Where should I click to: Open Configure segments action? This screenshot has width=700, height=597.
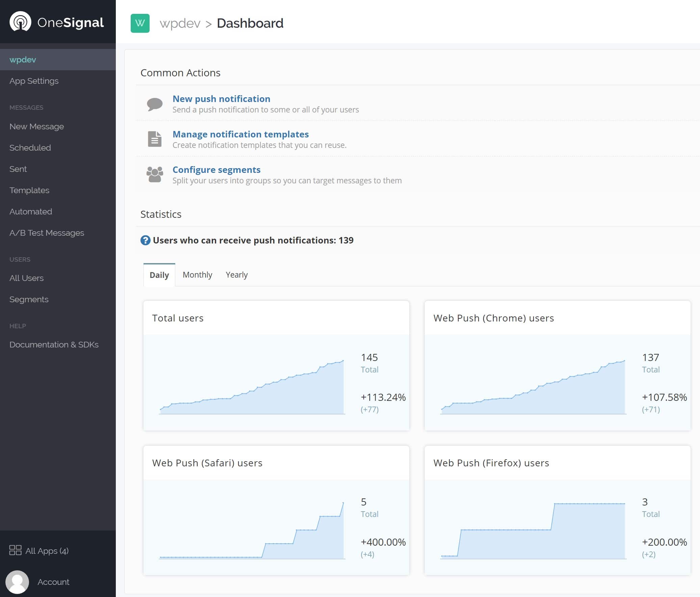(x=216, y=170)
